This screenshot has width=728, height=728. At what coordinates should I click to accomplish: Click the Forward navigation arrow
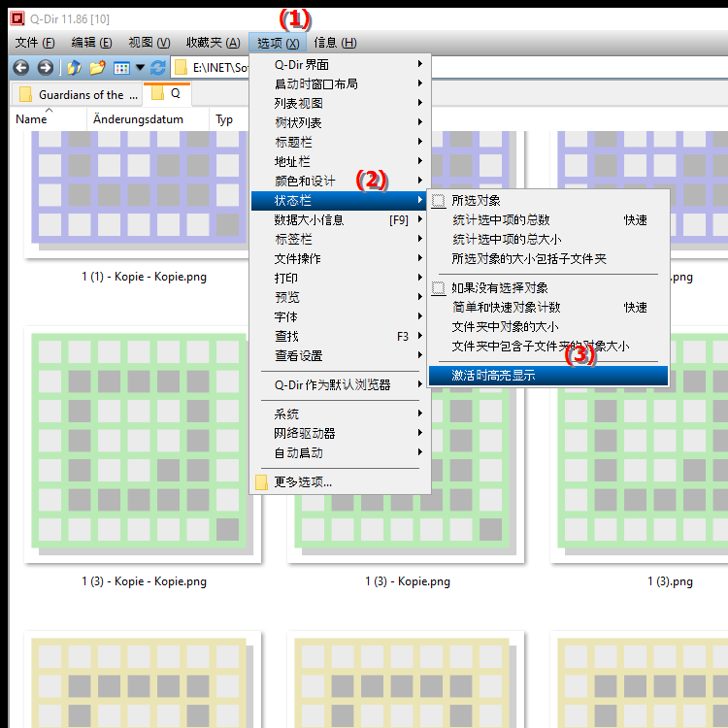point(45,68)
